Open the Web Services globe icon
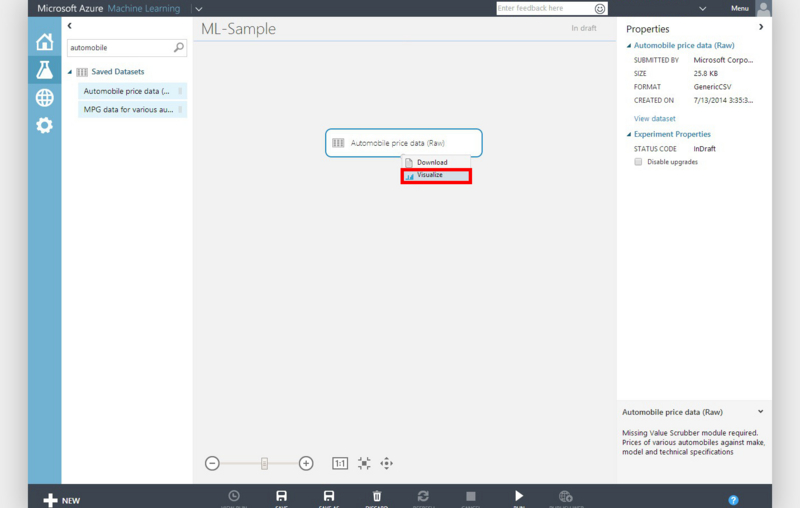The image size is (800, 508). click(44, 97)
